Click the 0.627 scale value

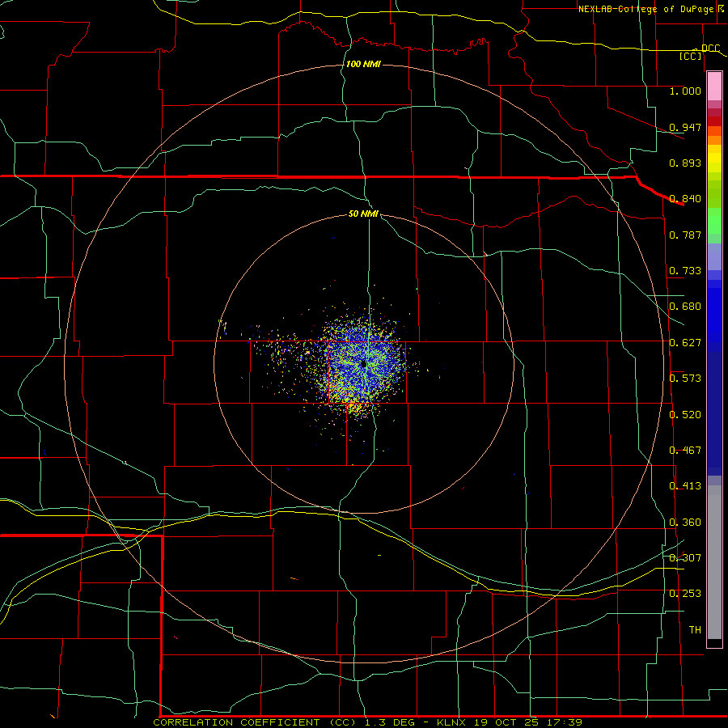(x=685, y=343)
